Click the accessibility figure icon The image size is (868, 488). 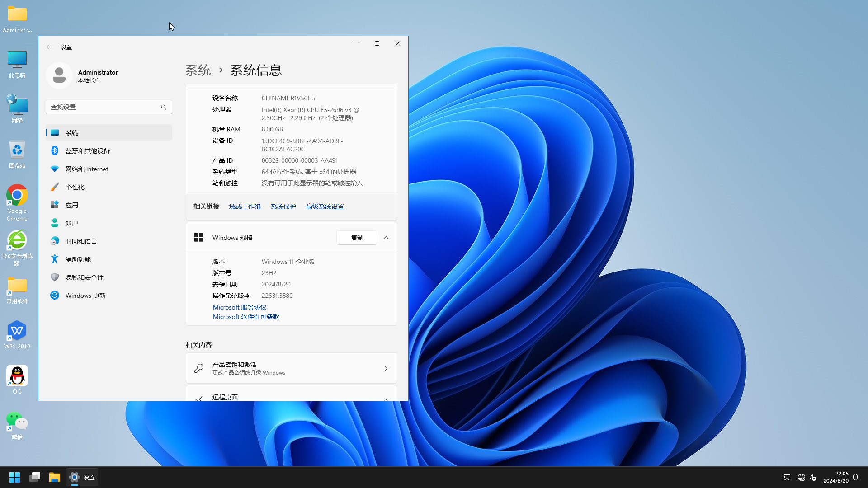(55, 259)
